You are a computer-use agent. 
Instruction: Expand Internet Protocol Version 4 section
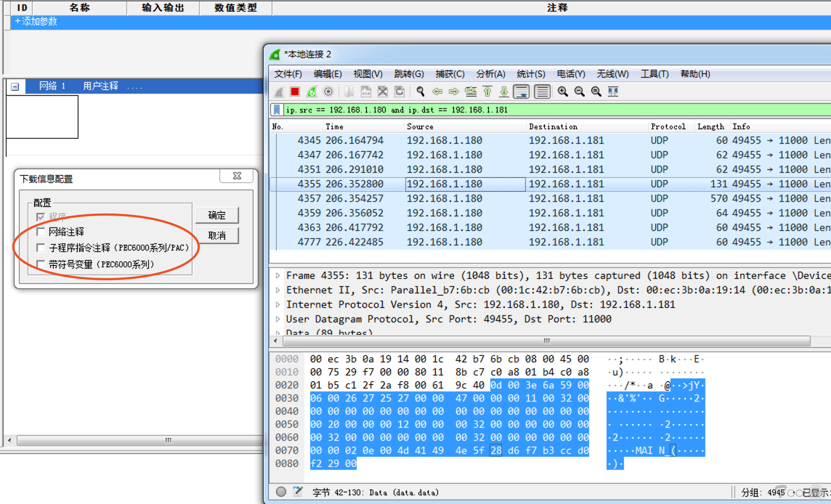pos(278,305)
